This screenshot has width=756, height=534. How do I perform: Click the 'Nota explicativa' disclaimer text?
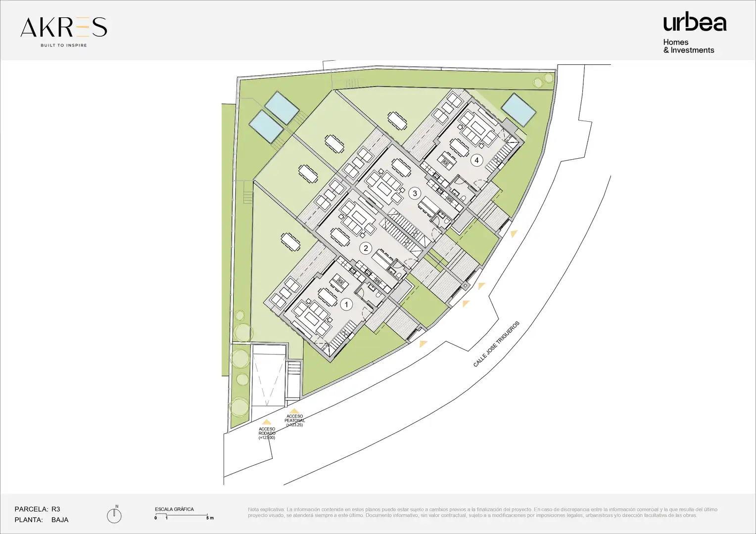[482, 512]
